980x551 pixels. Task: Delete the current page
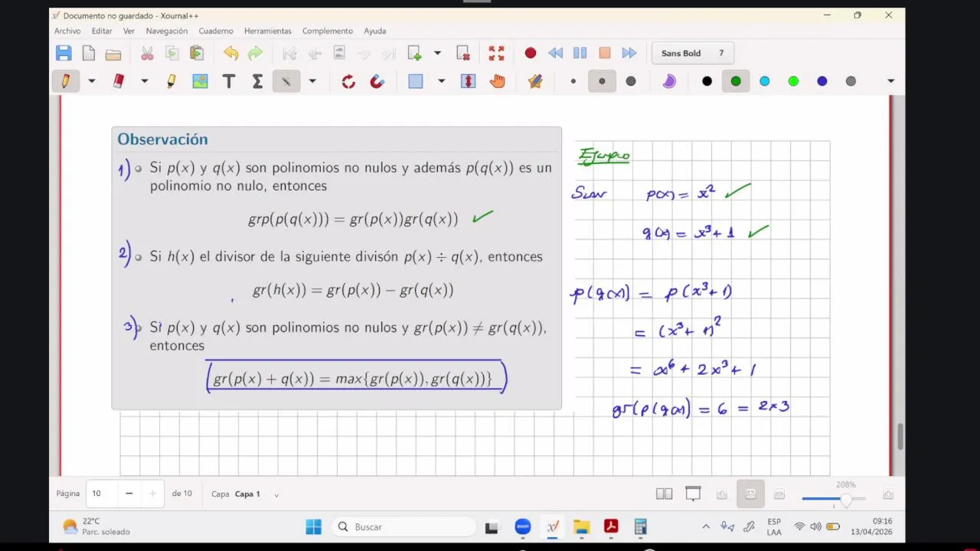(x=462, y=53)
